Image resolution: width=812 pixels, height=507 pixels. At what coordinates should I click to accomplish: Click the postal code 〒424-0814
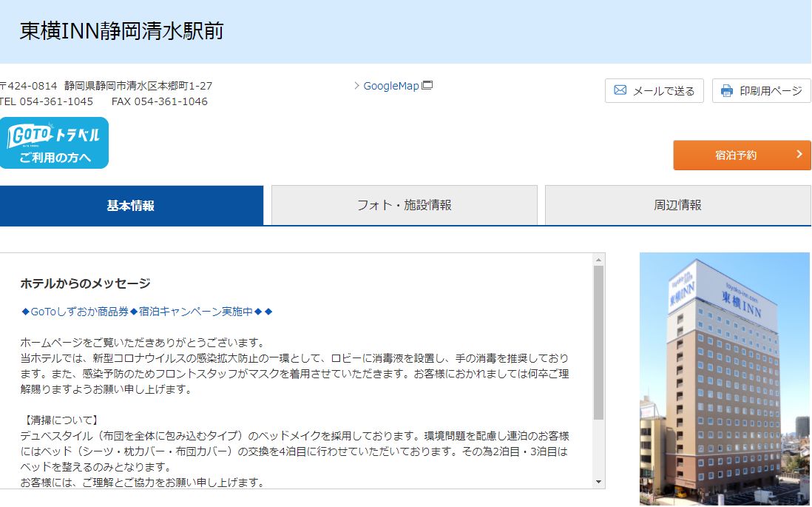tap(29, 86)
